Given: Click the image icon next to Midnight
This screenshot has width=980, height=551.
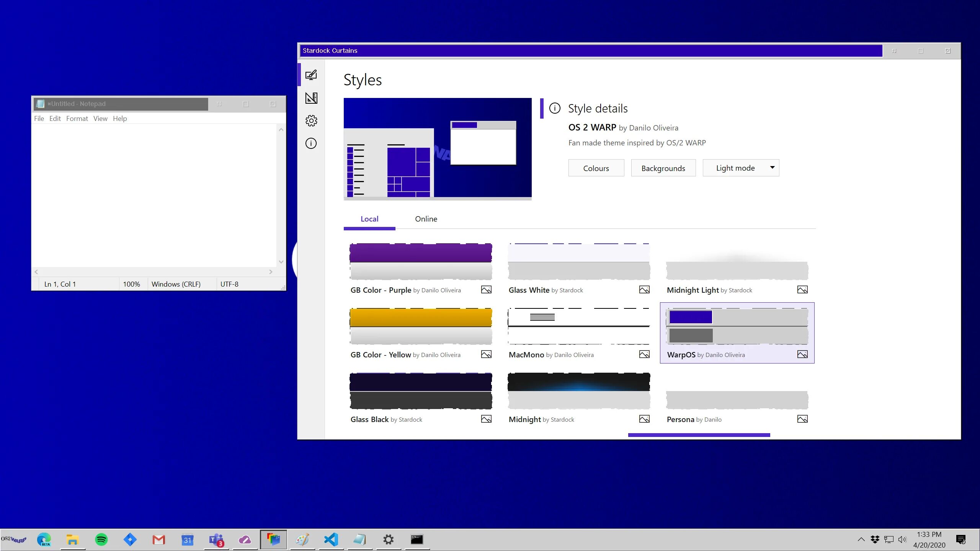Looking at the screenshot, I should pyautogui.click(x=644, y=419).
